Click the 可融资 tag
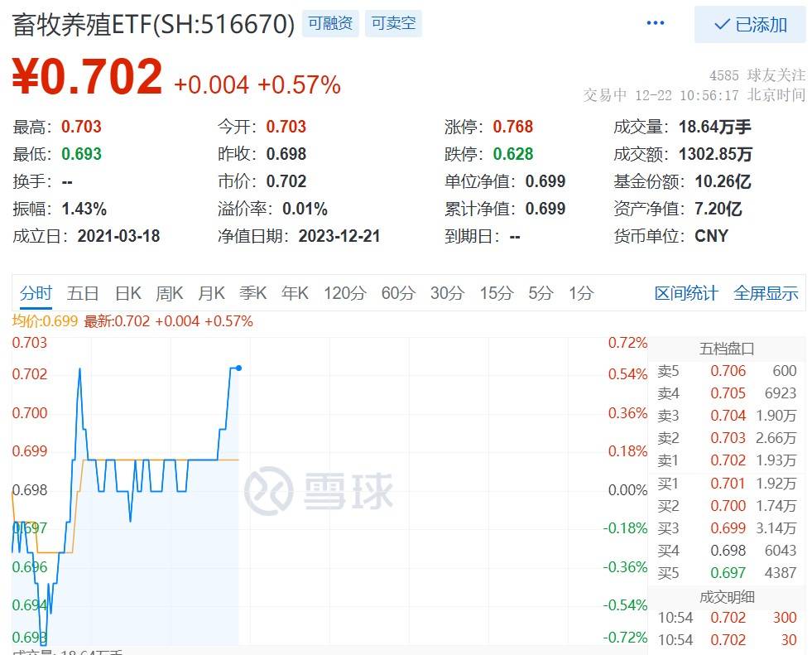 (x=330, y=24)
